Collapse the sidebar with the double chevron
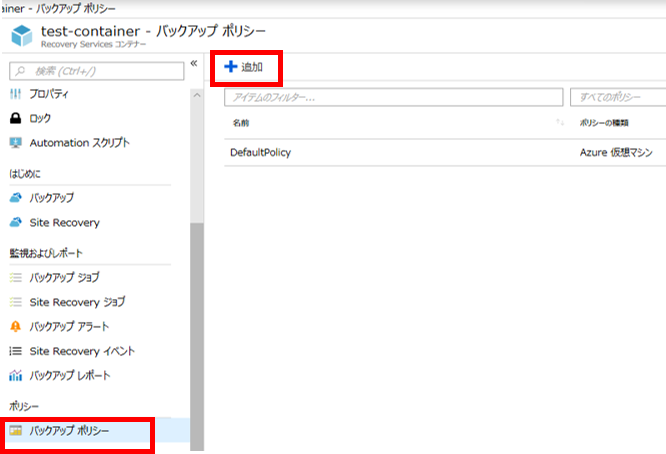Screen dimensions: 666x454 coord(194,63)
